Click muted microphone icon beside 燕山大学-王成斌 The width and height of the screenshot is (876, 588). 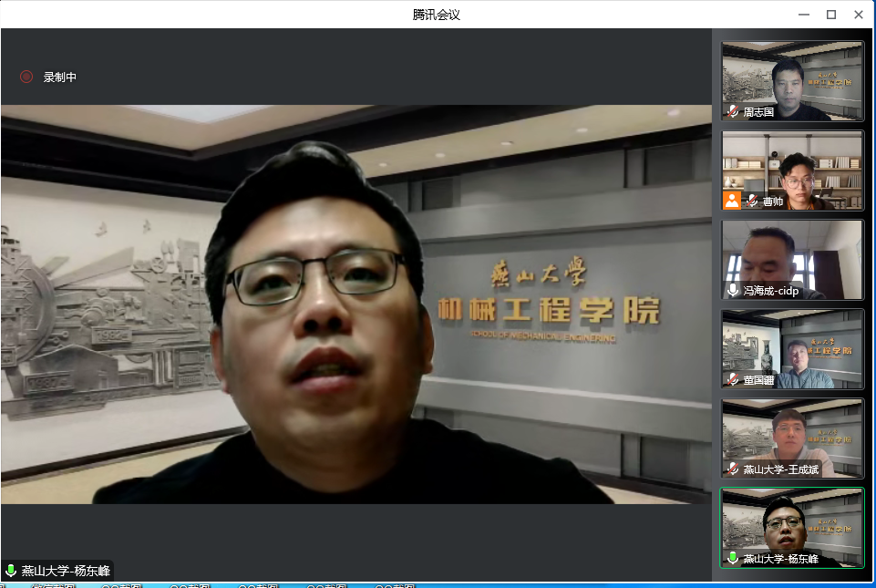733,469
